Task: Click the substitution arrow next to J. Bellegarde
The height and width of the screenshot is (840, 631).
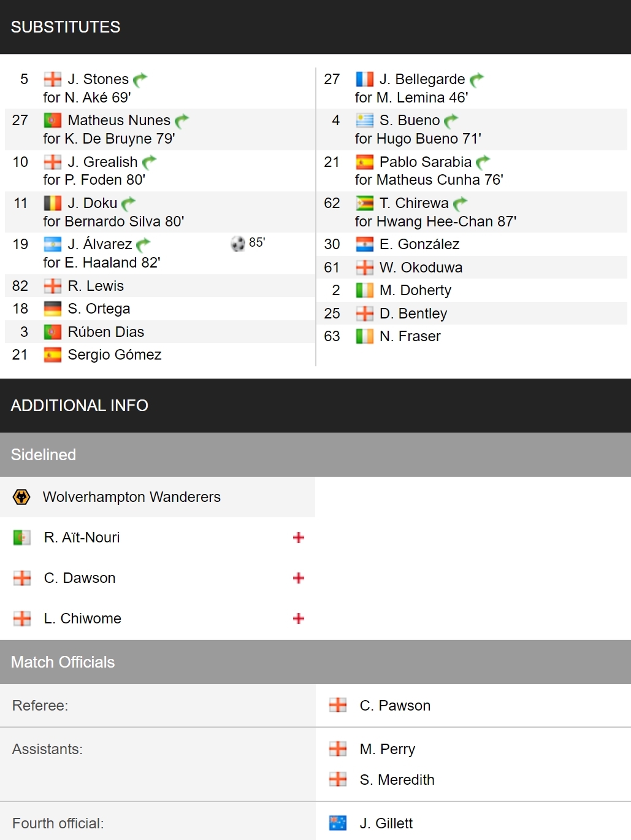Action: click(477, 80)
